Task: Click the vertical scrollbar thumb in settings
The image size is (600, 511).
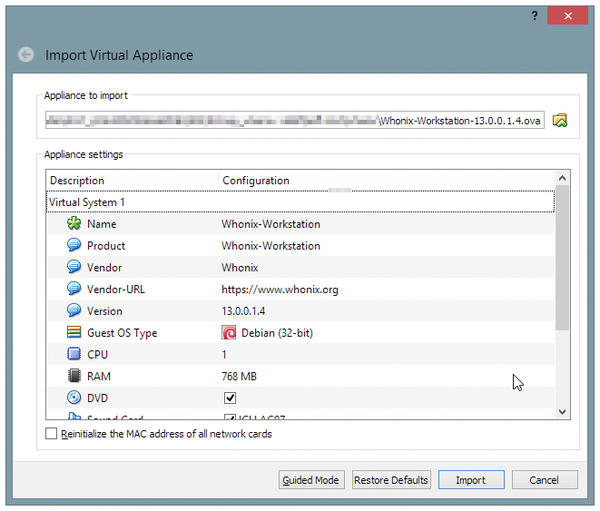Action: [562, 258]
